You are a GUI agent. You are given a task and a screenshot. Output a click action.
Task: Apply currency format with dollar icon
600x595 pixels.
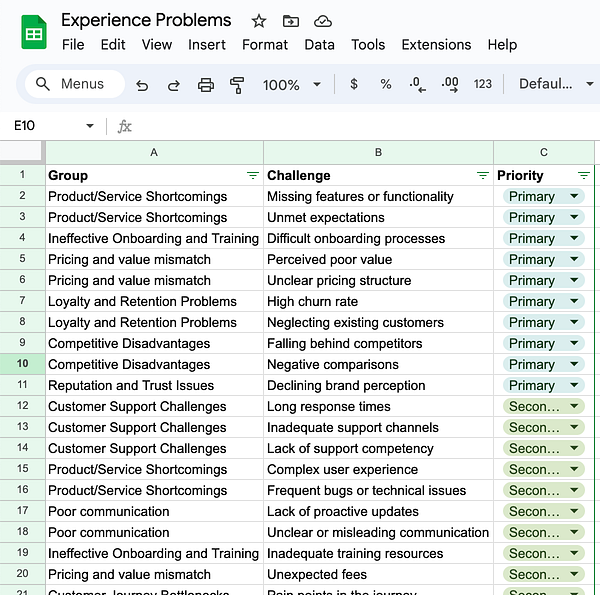pyautogui.click(x=354, y=84)
